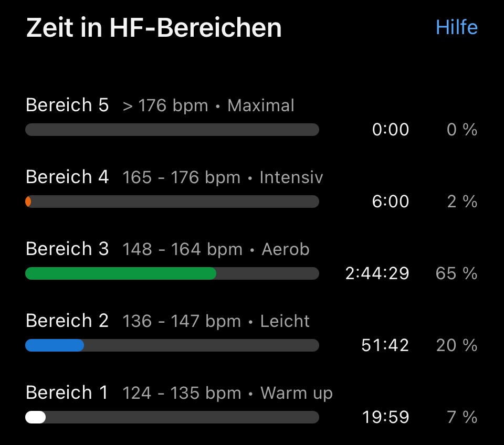Tap the orange Bereich 4 bar dot
This screenshot has height=445, width=504.
[28, 202]
